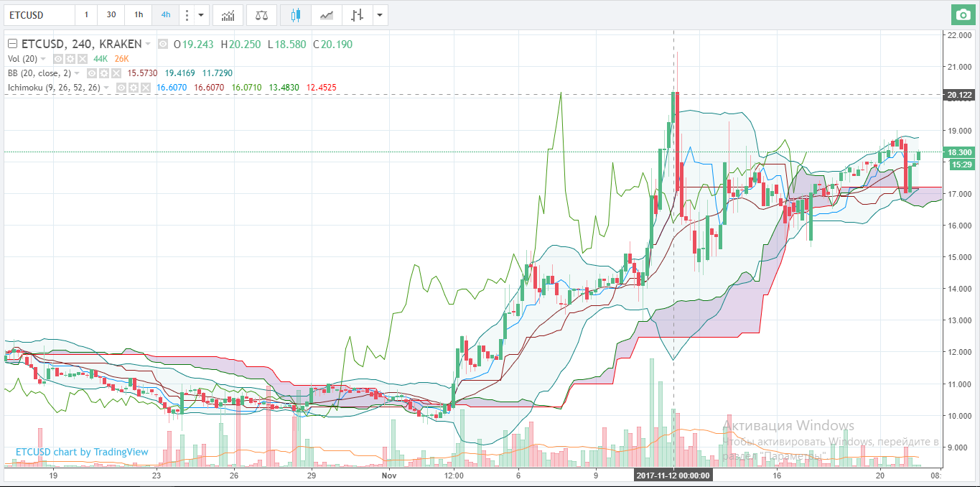
Task: Take a chart snapshot with camera button
Action: (961, 15)
